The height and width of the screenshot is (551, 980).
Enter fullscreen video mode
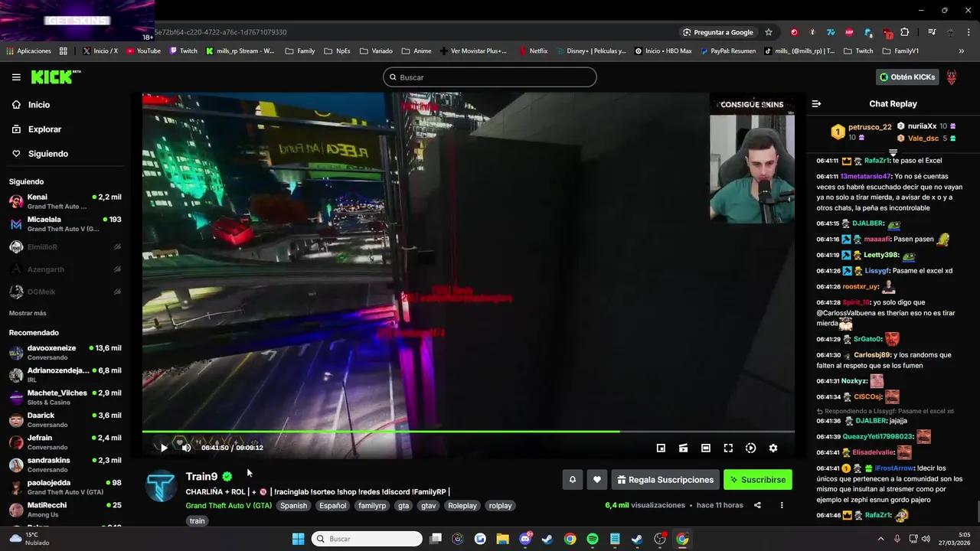pyautogui.click(x=728, y=448)
